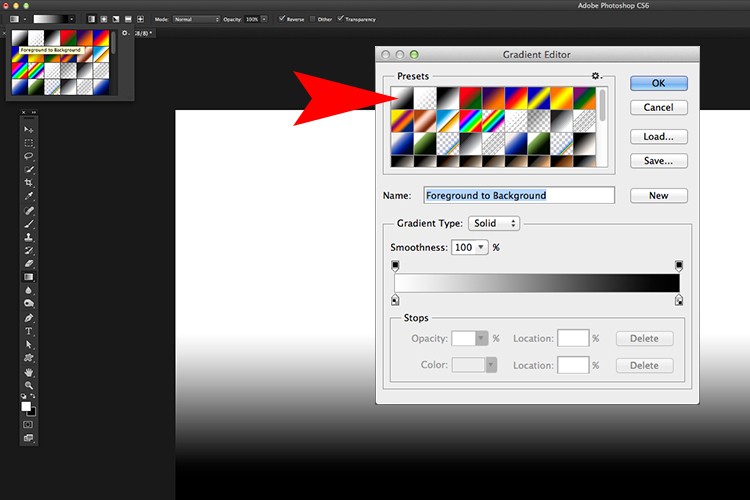Select the Lasso tool
The width and height of the screenshot is (750, 500).
coord(29,156)
